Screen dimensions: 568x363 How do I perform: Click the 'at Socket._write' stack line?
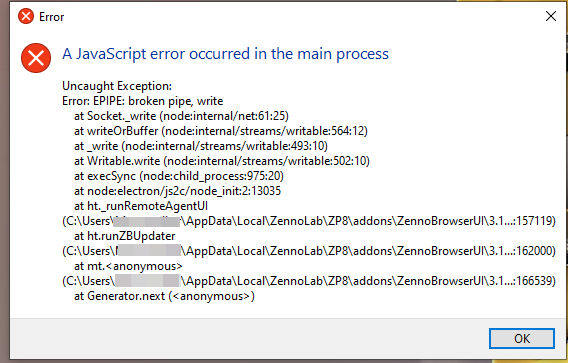pyautogui.click(x=181, y=116)
